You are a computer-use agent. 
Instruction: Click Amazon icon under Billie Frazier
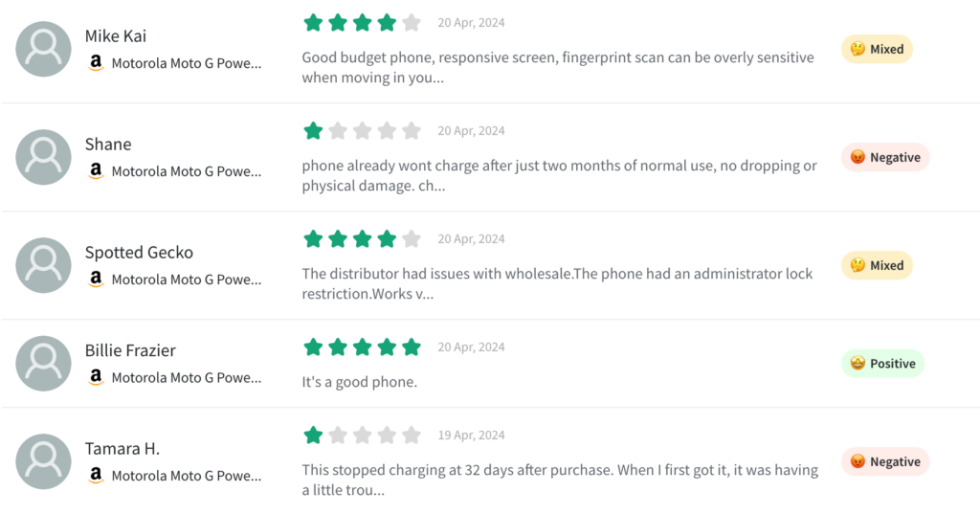tap(96, 377)
